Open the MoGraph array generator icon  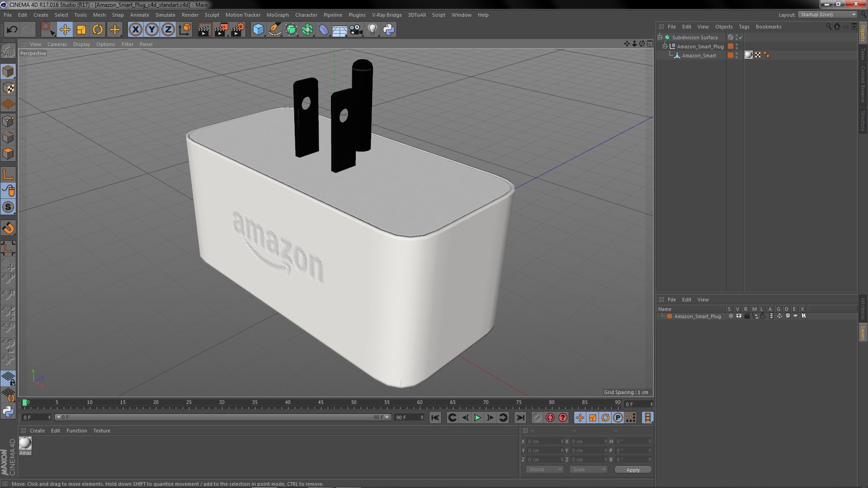coord(307,30)
